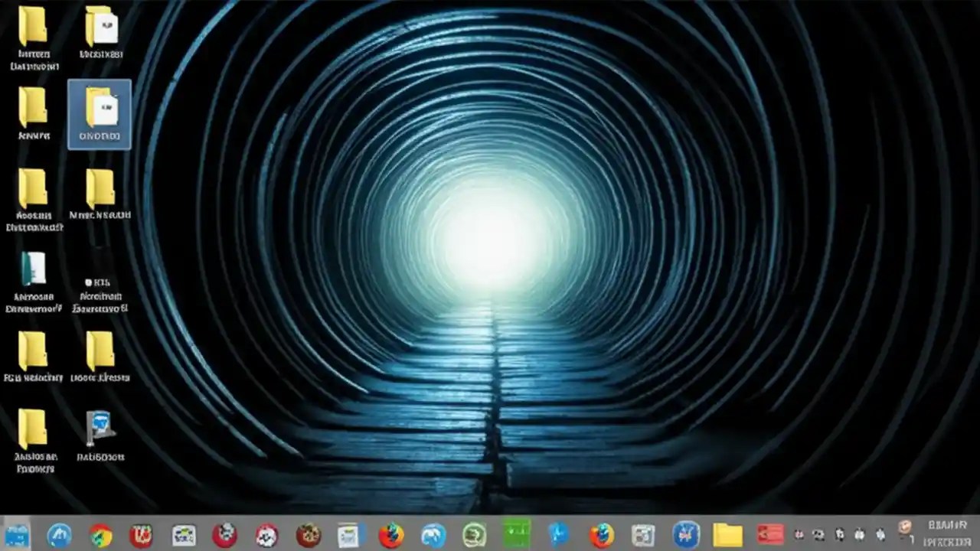Image resolution: width=980 pixels, height=551 pixels.
Task: Open the highlighted folder on the desktop
Action: pyautogui.click(x=100, y=113)
